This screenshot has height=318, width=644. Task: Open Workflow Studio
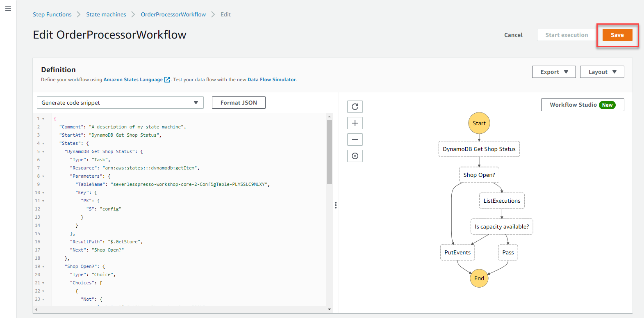pos(583,105)
